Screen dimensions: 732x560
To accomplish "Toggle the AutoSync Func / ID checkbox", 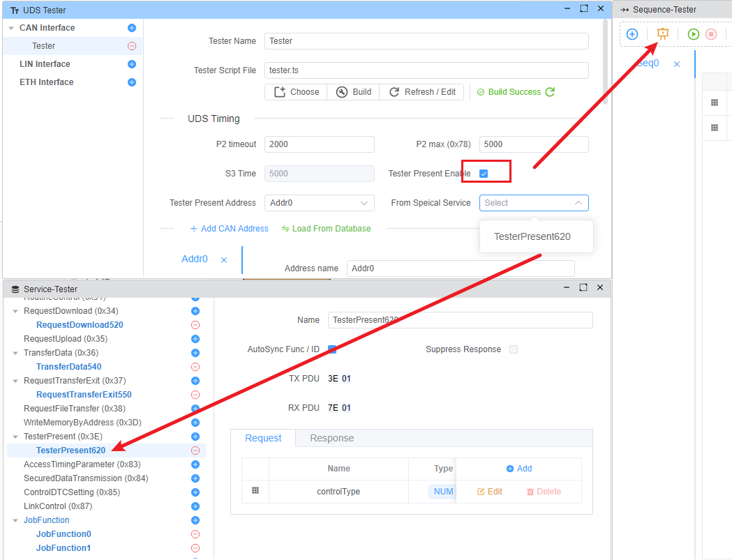I will [332, 349].
